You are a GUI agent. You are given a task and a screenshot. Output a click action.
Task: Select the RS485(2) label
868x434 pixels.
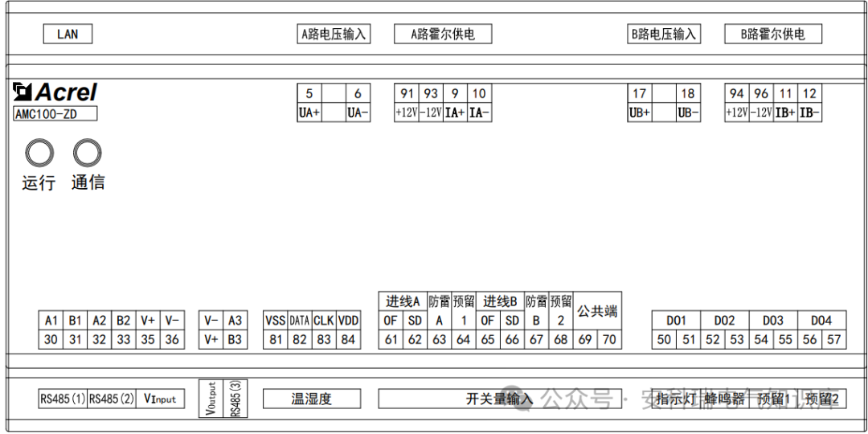click(111, 399)
